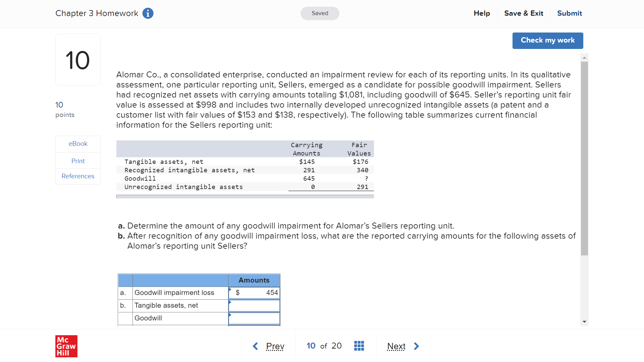The width and height of the screenshot is (644, 362).
Task: Submit the homework assignment
Action: point(569,13)
